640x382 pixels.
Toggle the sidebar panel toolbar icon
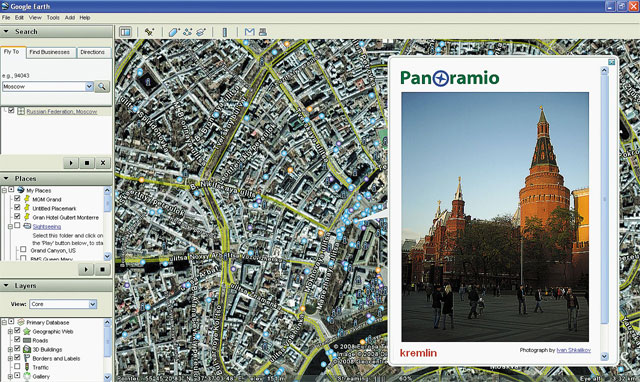125,32
